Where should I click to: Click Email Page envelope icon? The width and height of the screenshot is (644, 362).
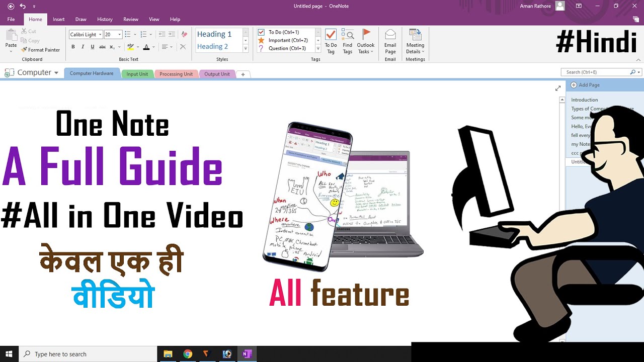(390, 34)
